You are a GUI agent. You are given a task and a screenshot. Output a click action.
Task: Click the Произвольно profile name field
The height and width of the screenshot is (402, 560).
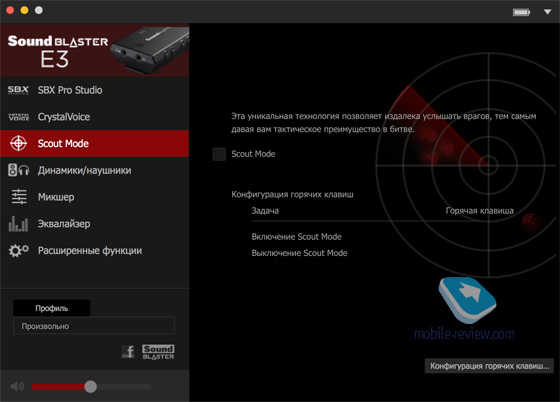pyautogui.click(x=94, y=326)
